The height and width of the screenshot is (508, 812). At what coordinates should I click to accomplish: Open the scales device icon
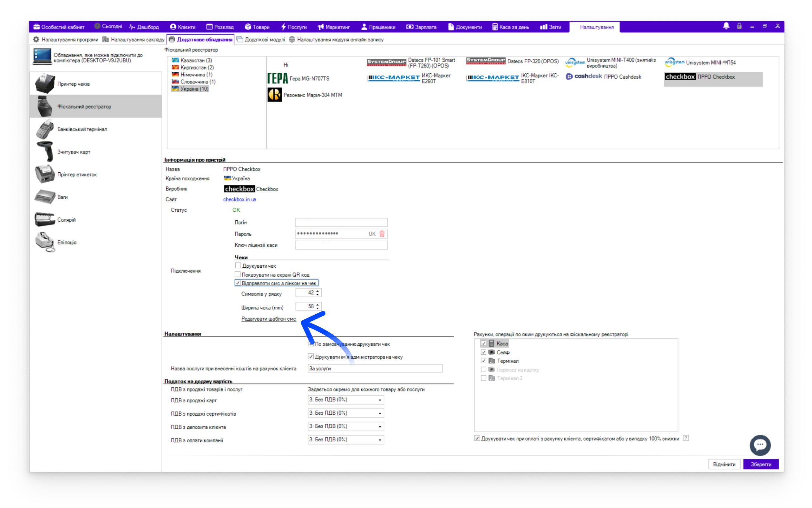coord(45,197)
